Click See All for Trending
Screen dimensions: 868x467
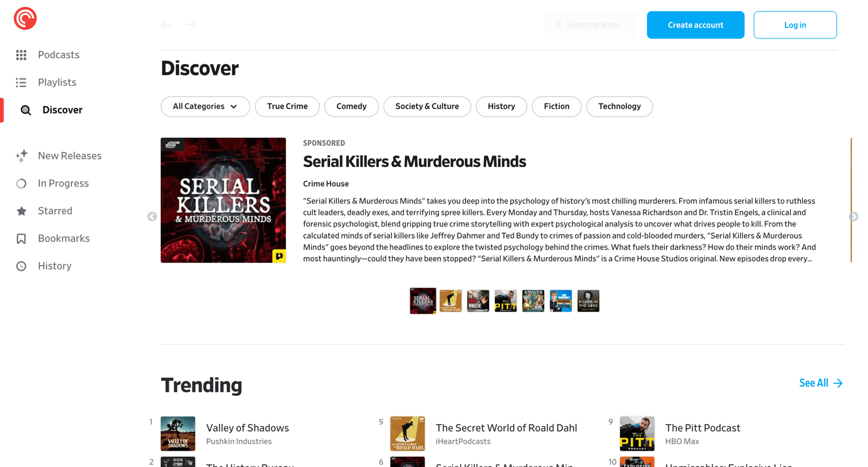click(821, 383)
